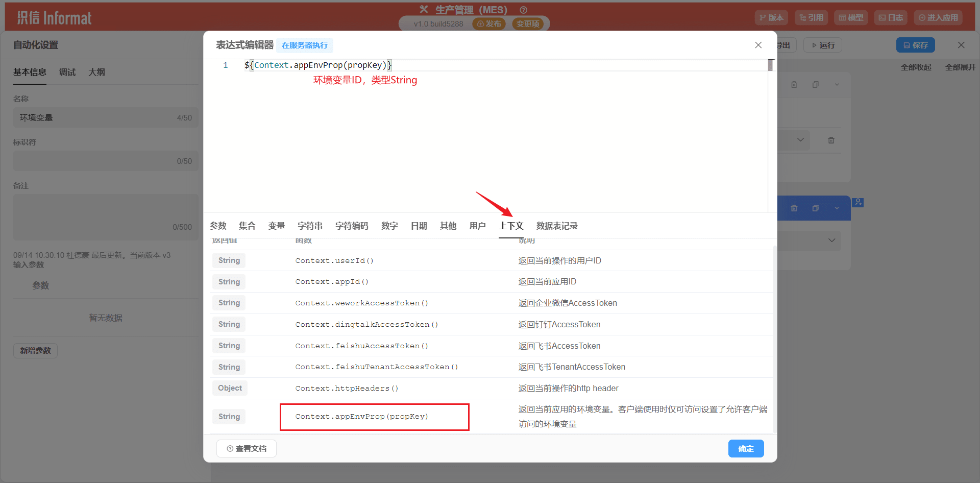Collapse the blue step using its chevron
This screenshot has width=980, height=483.
pyautogui.click(x=837, y=208)
